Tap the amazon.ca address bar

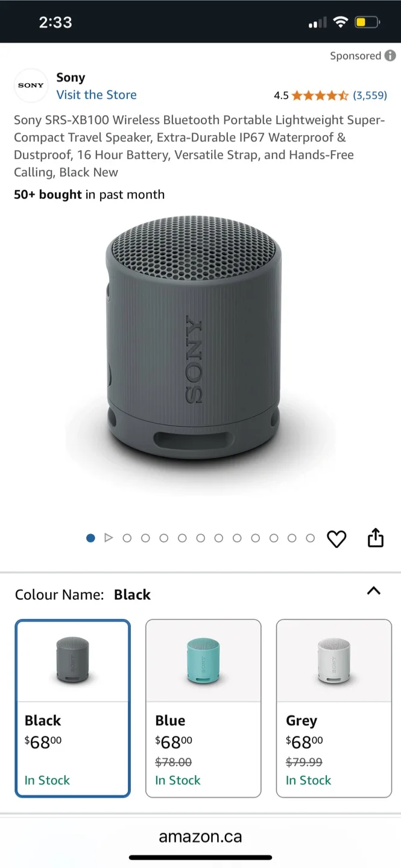click(x=200, y=837)
